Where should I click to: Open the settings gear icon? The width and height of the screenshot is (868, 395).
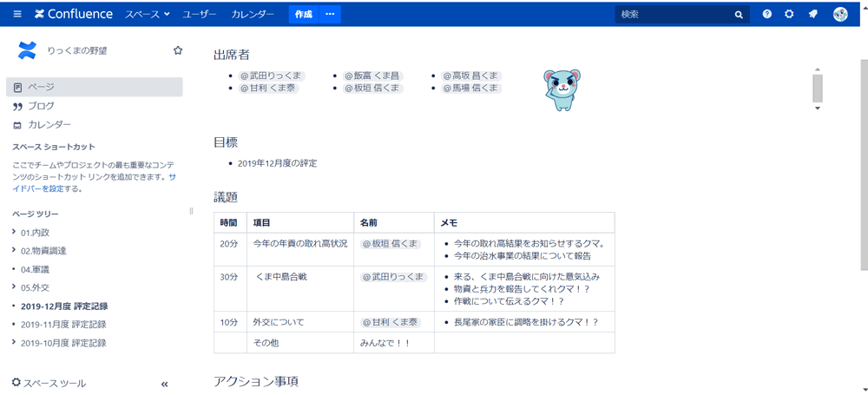coord(789,14)
